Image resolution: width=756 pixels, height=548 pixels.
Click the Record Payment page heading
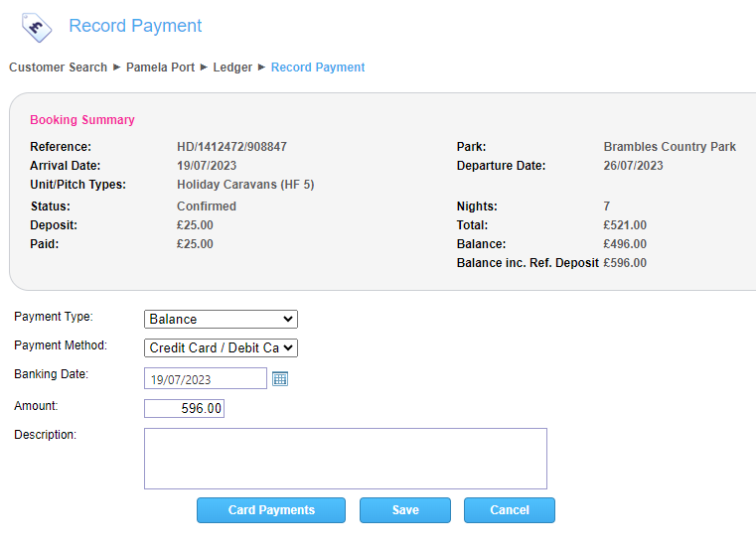[135, 26]
